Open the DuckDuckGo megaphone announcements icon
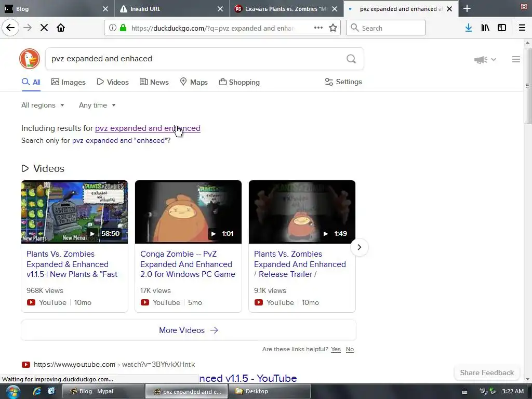The image size is (532, 399). (481, 60)
